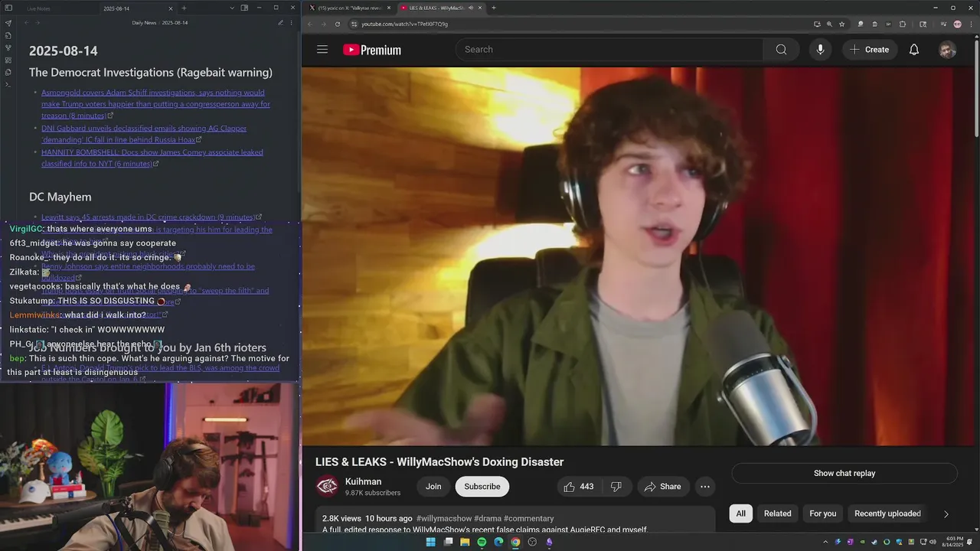Open the browser zoom magnifier icon
The width and height of the screenshot is (980, 551).
pos(829,24)
